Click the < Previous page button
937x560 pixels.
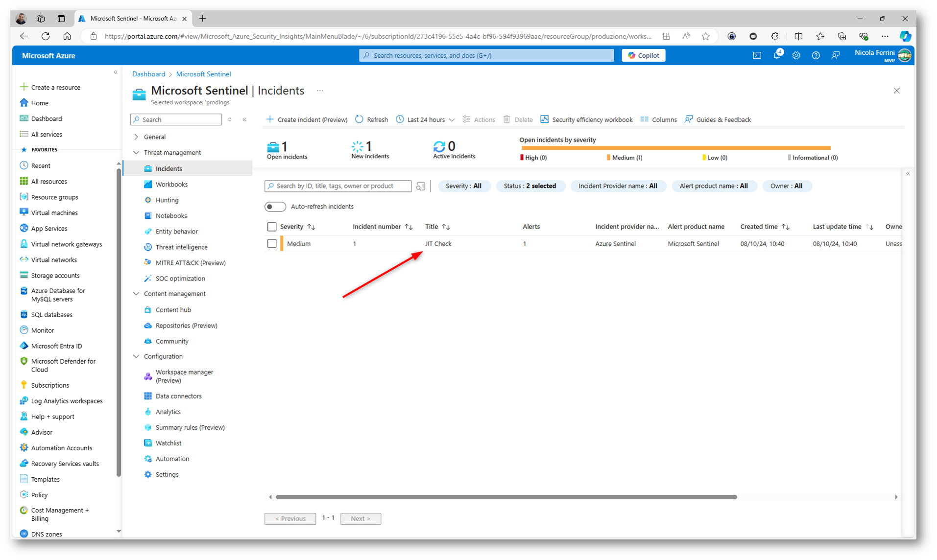290,518
